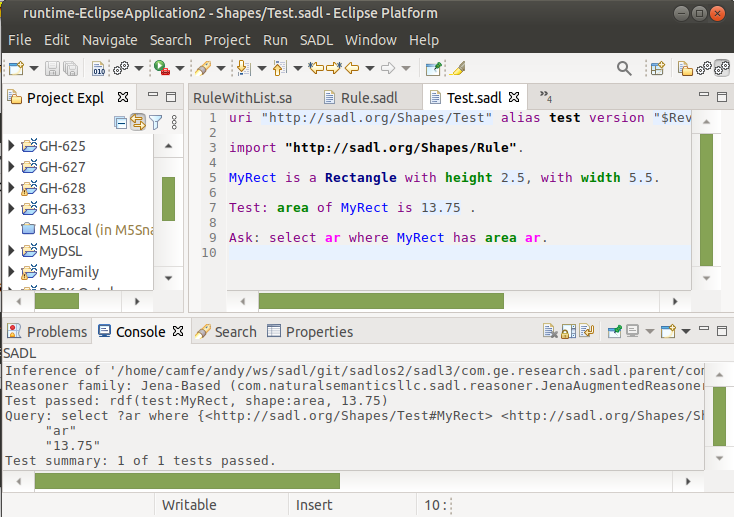Screen dimensions: 734x517
Task: Open the Navigate menu
Action: [110, 40]
